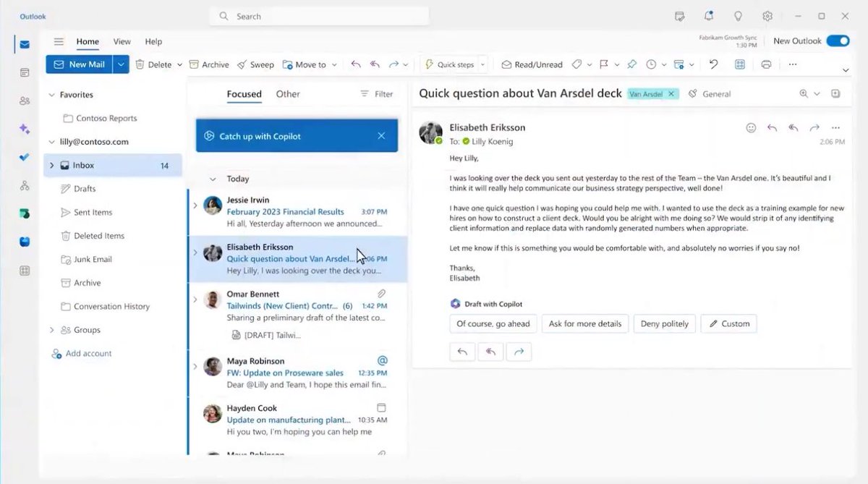Click the Snooze clock icon

tap(651, 64)
